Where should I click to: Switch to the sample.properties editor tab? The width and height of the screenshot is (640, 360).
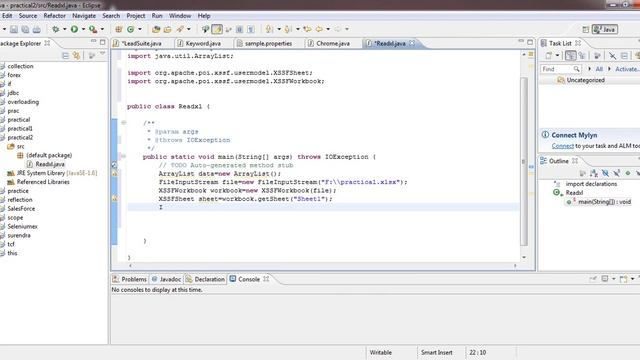pyautogui.click(x=268, y=43)
